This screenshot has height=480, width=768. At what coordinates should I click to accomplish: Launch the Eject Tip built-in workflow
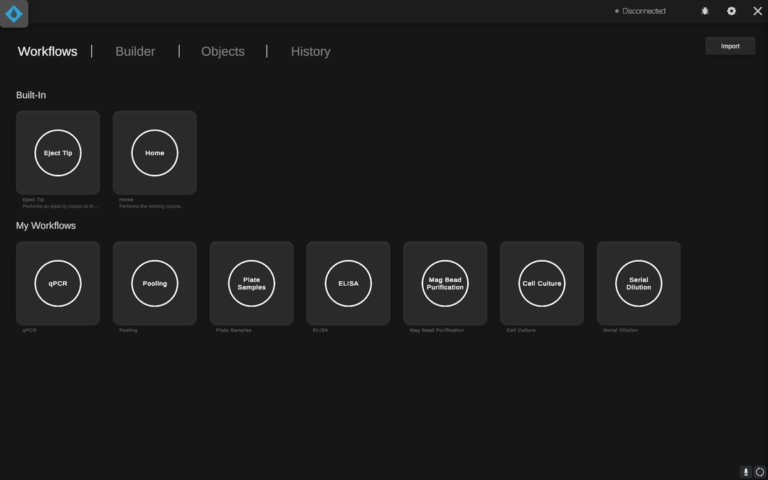[58, 153]
